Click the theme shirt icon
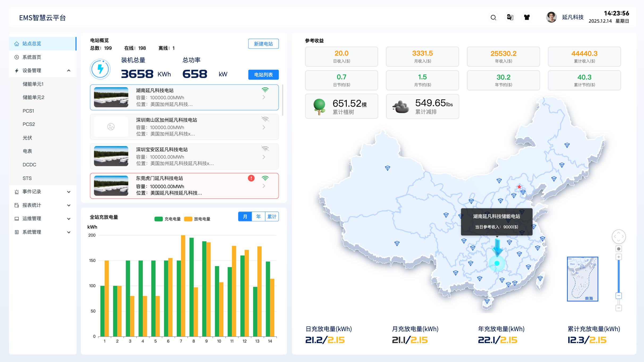644x362 pixels. (x=527, y=18)
